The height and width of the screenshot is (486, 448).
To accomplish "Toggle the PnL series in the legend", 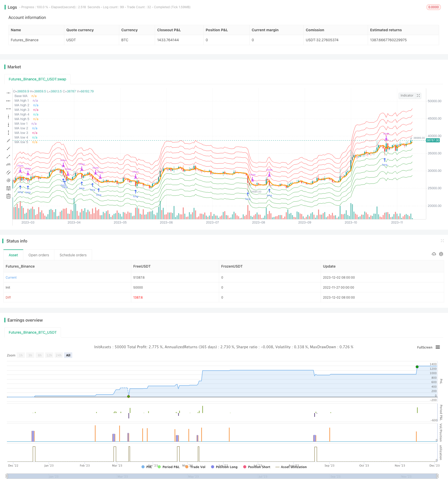I will point(147,467).
